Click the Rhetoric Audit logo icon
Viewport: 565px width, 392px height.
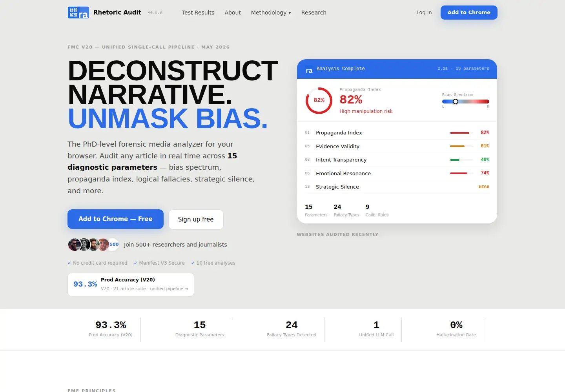(x=78, y=13)
